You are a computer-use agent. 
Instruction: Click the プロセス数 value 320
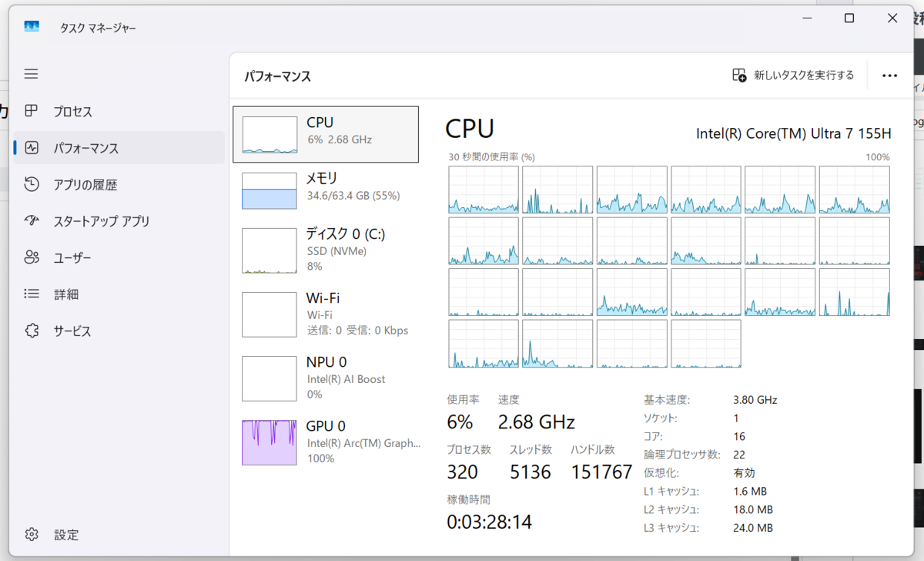(463, 472)
